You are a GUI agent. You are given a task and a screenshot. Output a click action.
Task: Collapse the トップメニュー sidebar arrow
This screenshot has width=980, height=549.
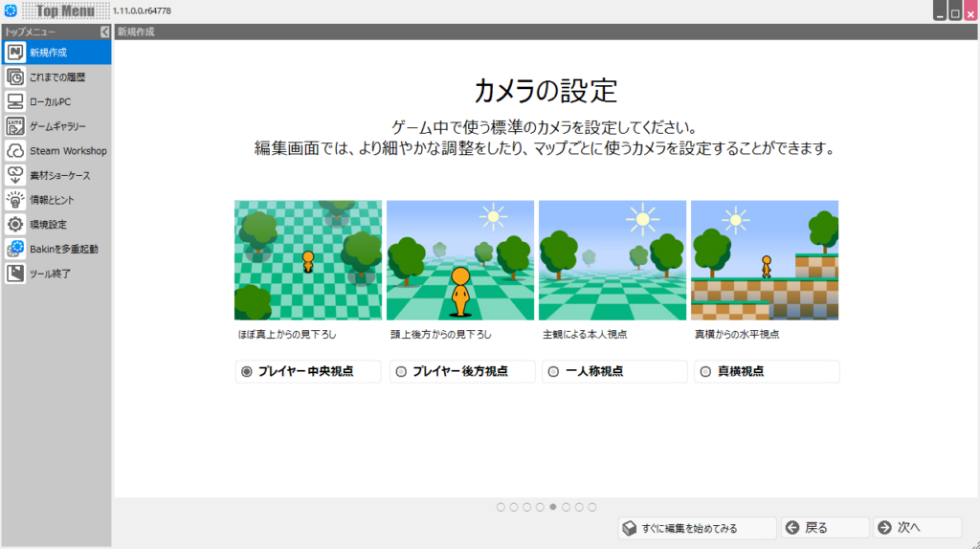(104, 32)
